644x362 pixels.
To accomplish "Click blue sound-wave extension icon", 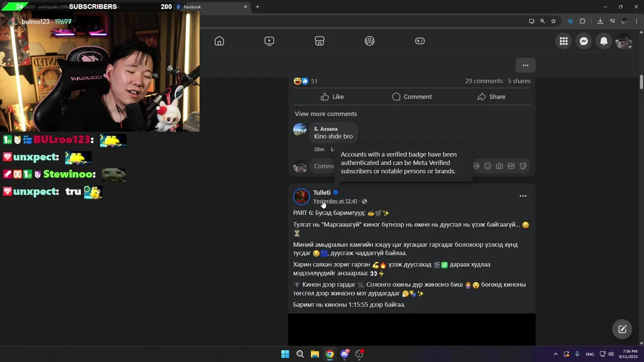I will tap(570, 21).
